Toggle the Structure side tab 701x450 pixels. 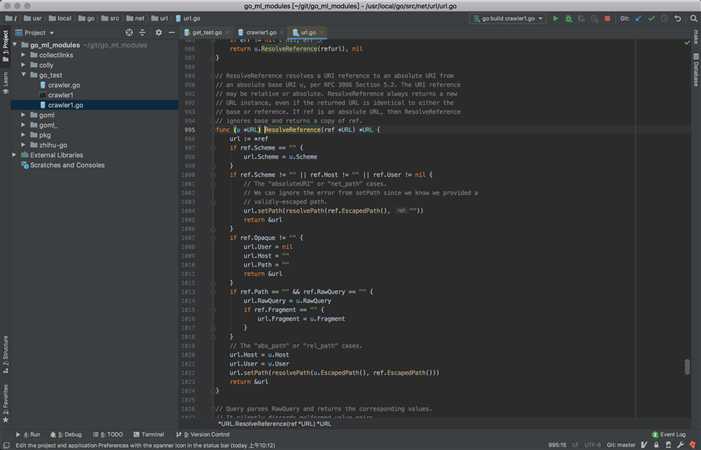[x=5, y=355]
